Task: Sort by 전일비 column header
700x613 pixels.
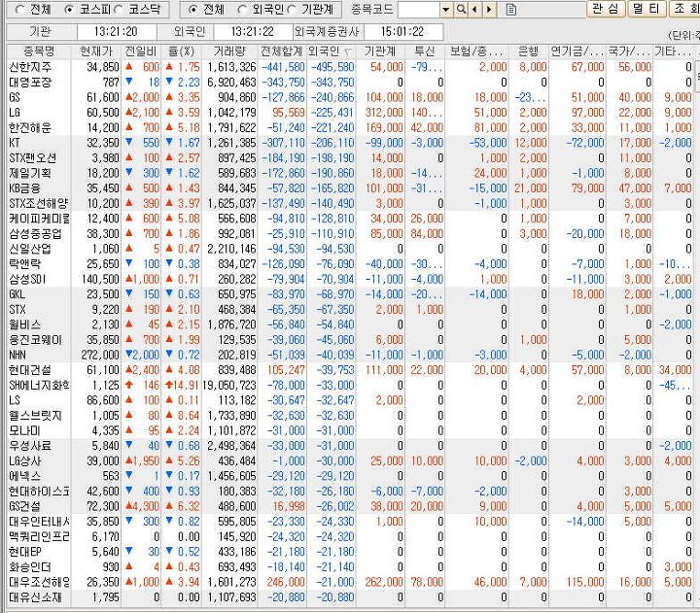Action: point(141,51)
